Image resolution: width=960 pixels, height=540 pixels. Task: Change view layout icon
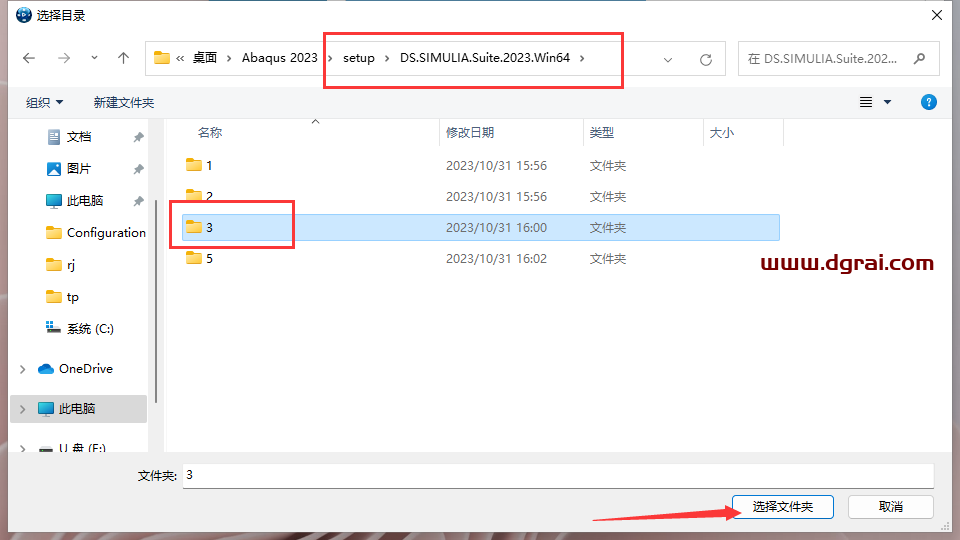[866, 102]
